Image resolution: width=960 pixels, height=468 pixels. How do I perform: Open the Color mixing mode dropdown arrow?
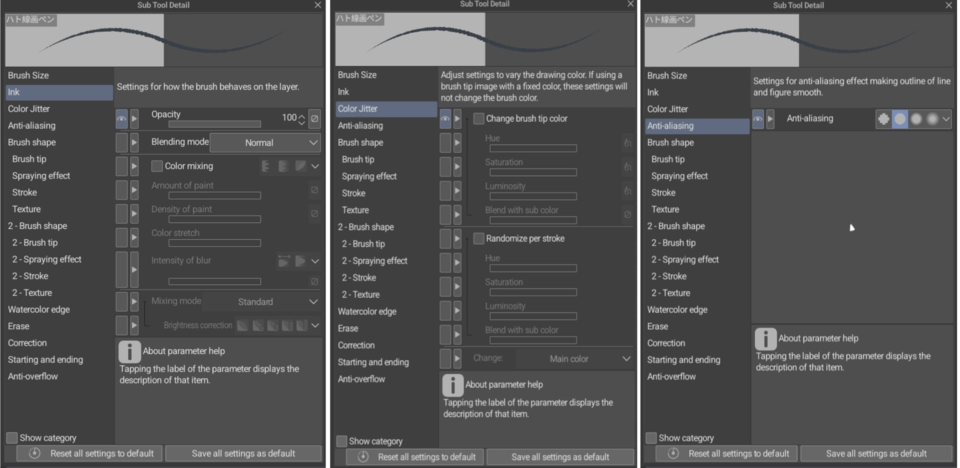tap(315, 166)
